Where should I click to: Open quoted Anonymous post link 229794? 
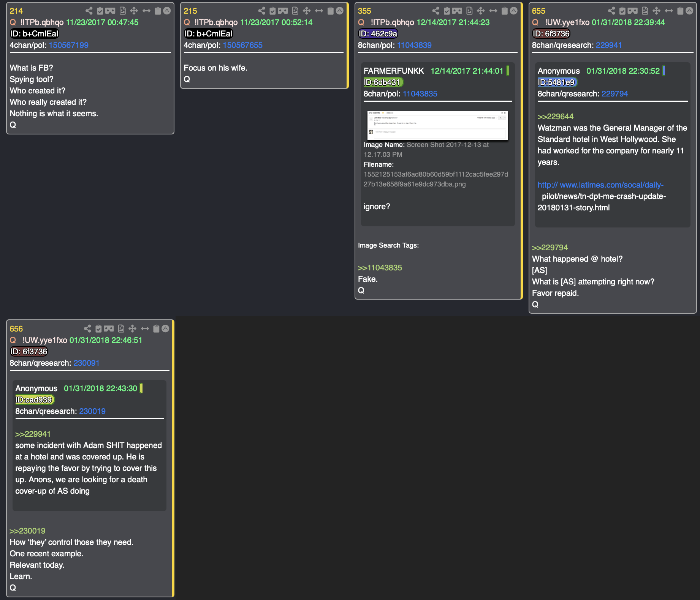[614, 94]
